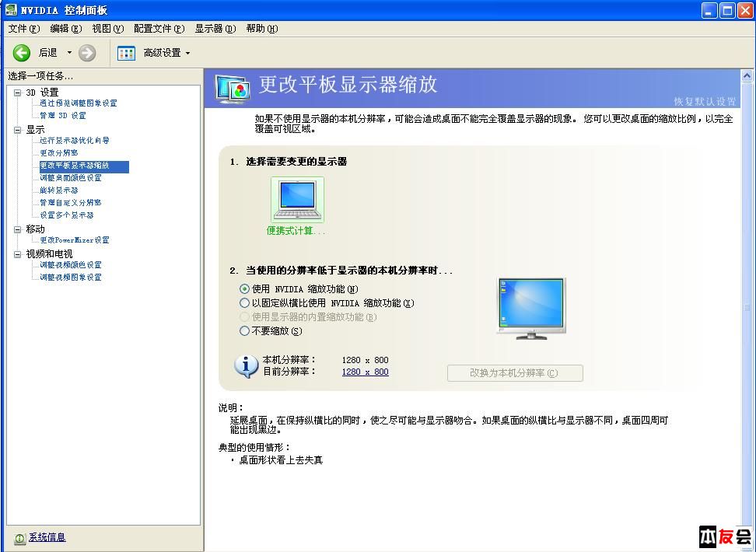
Task: Click 后退 toolbar label
Action: [47, 53]
